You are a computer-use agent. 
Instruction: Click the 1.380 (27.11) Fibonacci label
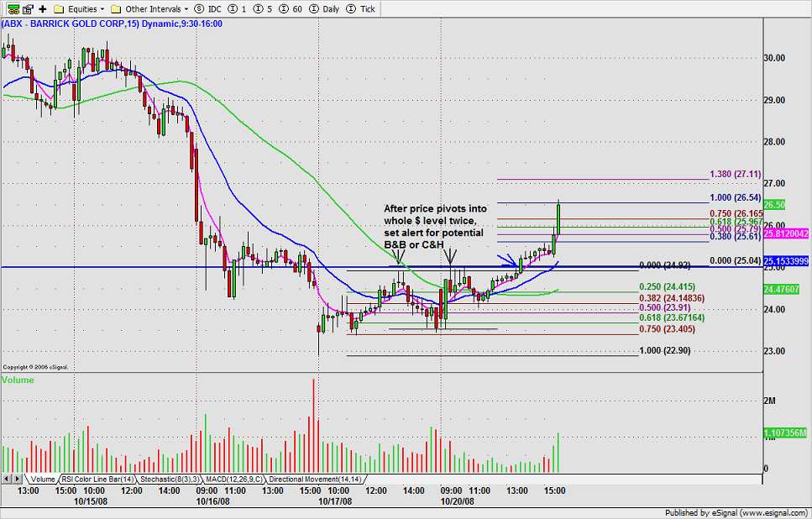(x=736, y=174)
